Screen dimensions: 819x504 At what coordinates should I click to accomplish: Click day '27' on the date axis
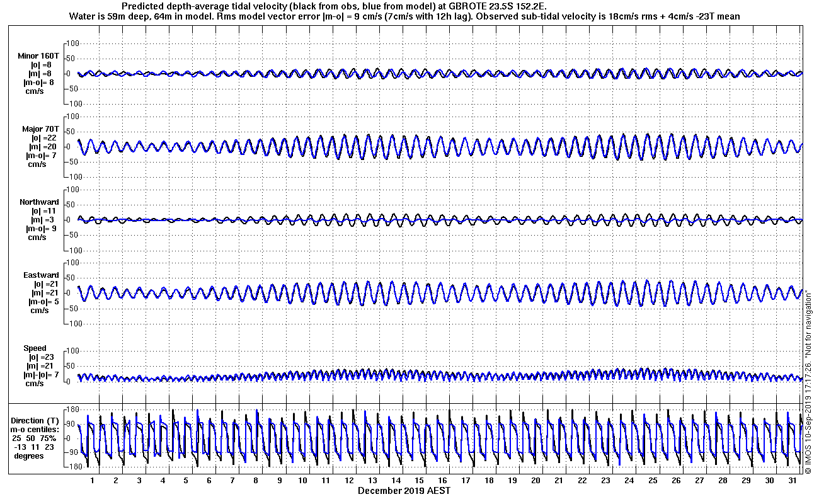click(699, 481)
